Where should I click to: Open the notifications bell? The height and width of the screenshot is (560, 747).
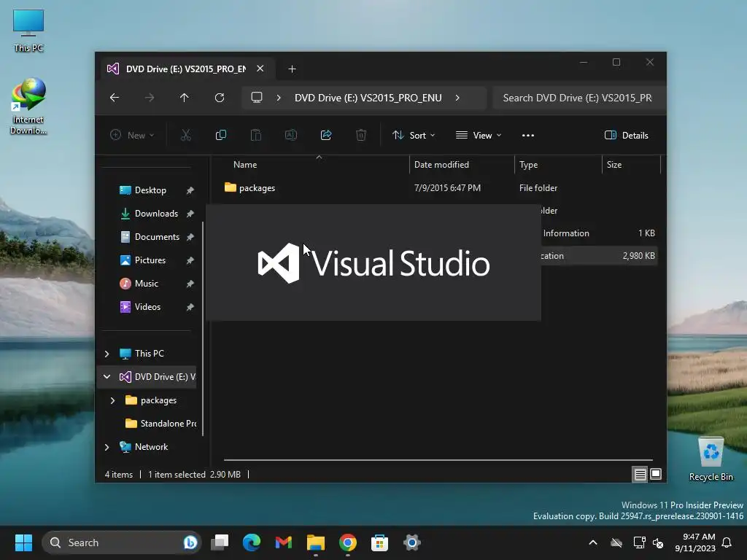pos(727,542)
